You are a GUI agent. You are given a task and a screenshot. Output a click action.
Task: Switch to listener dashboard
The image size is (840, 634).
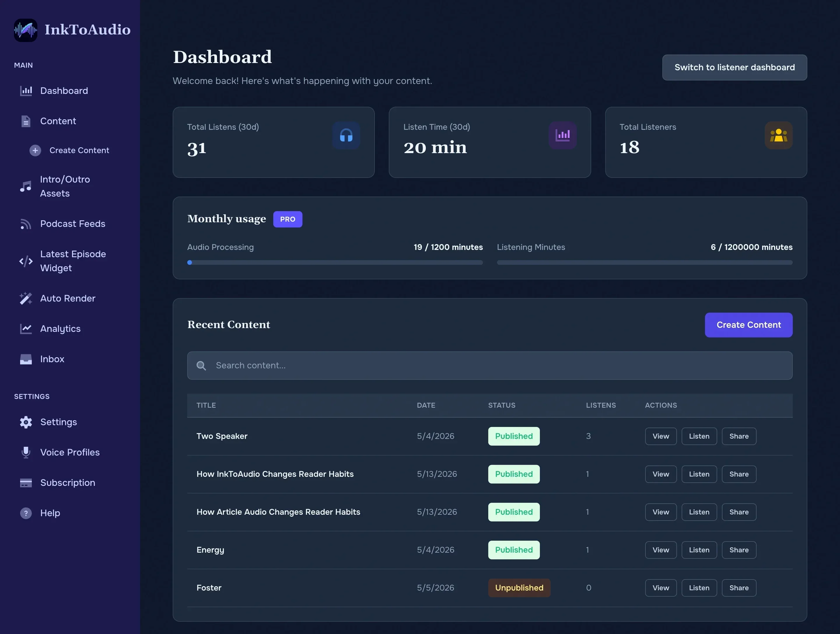[x=734, y=68]
